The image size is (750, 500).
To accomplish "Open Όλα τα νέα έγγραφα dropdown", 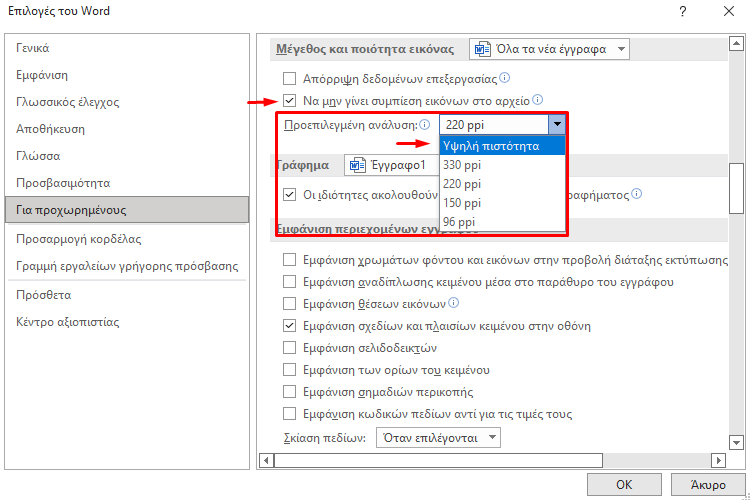I will 549,49.
